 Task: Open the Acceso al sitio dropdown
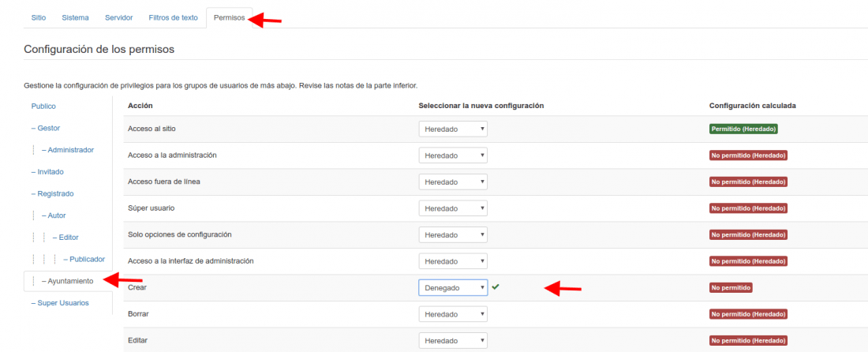(x=453, y=129)
